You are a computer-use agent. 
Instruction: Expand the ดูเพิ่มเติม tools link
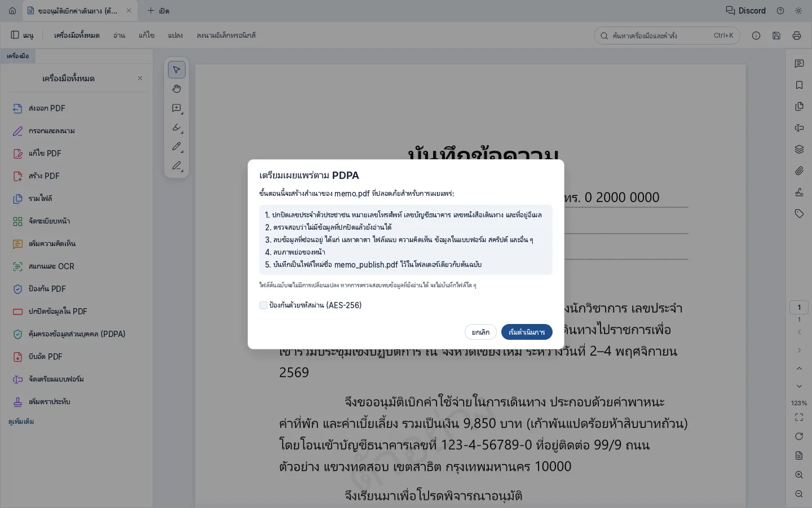click(x=21, y=422)
